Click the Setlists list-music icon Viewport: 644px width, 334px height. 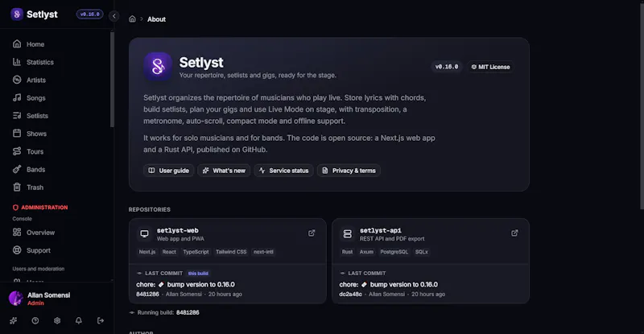pos(17,115)
